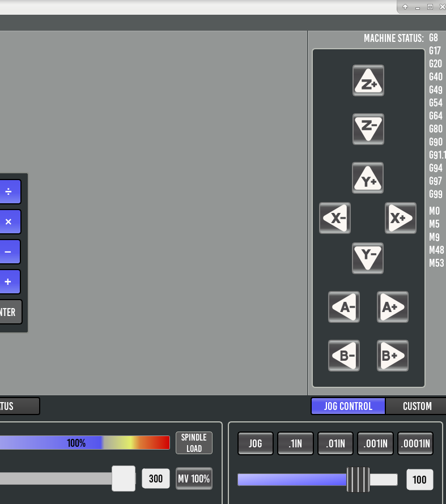The image size is (446, 504).
Task: Click G80 status code
Action: click(x=436, y=129)
